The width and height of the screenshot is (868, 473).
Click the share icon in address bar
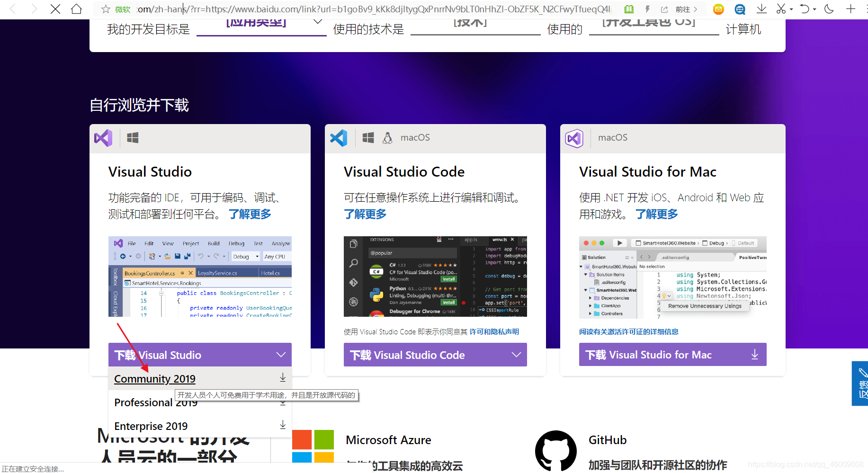coord(664,9)
